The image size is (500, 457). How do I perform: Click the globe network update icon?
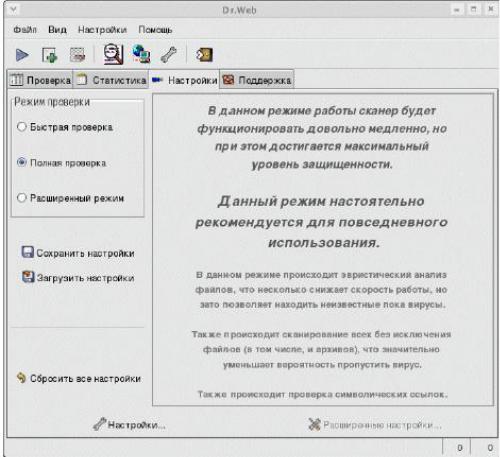[x=141, y=54]
